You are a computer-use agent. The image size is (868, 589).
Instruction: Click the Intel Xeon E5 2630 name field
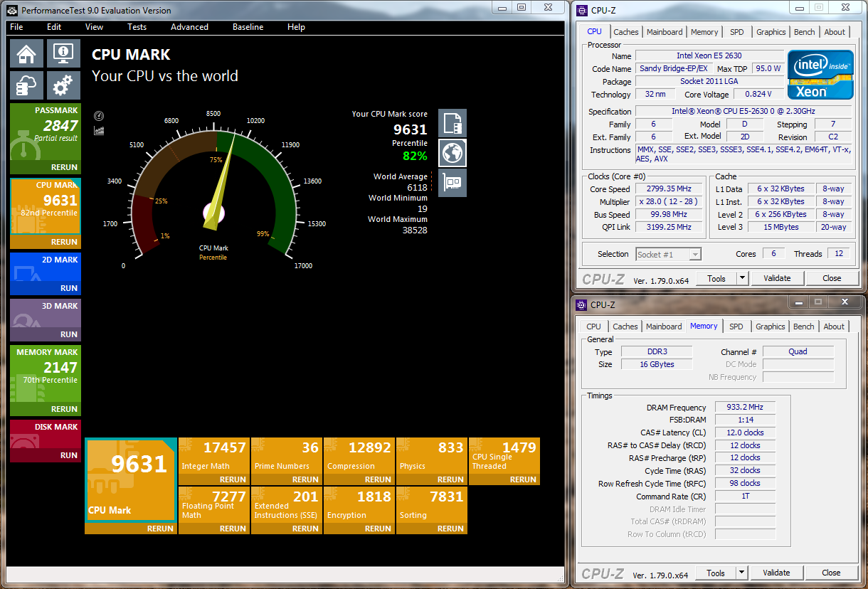709,55
